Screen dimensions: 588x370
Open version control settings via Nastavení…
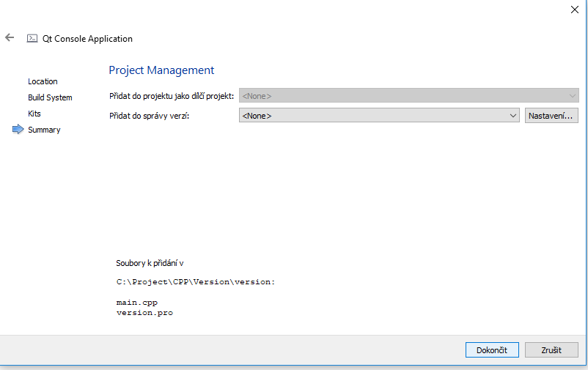(x=551, y=115)
